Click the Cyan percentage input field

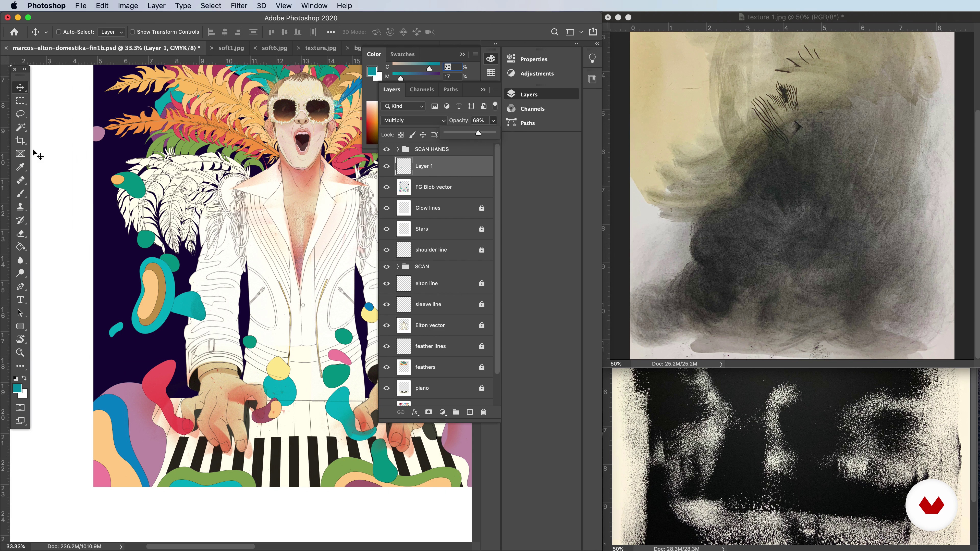452,67
